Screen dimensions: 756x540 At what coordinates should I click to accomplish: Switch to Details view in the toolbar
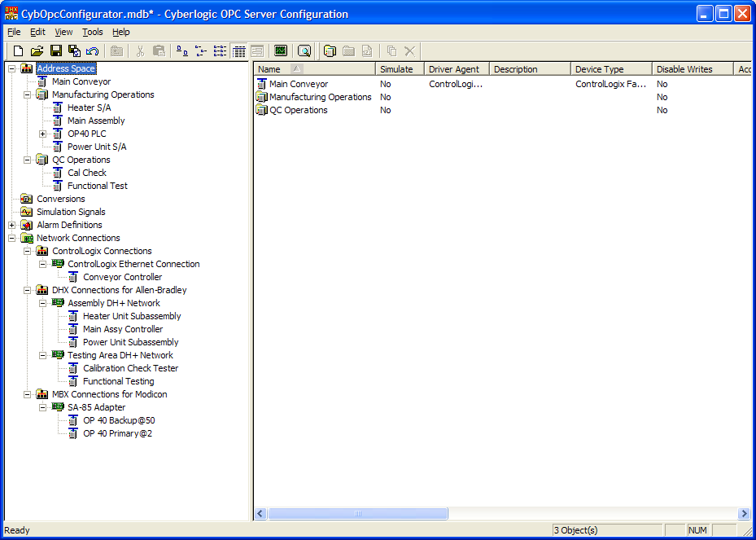(x=239, y=51)
